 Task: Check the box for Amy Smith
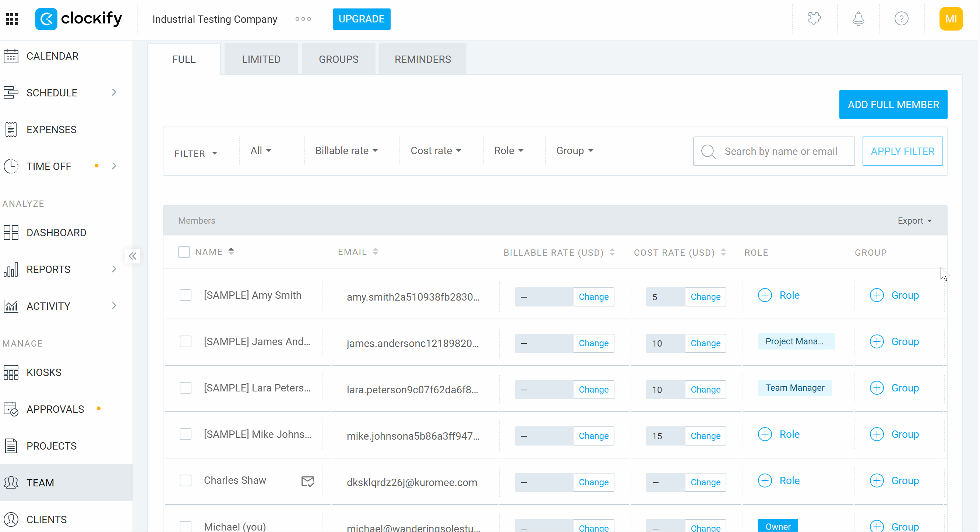(x=186, y=295)
